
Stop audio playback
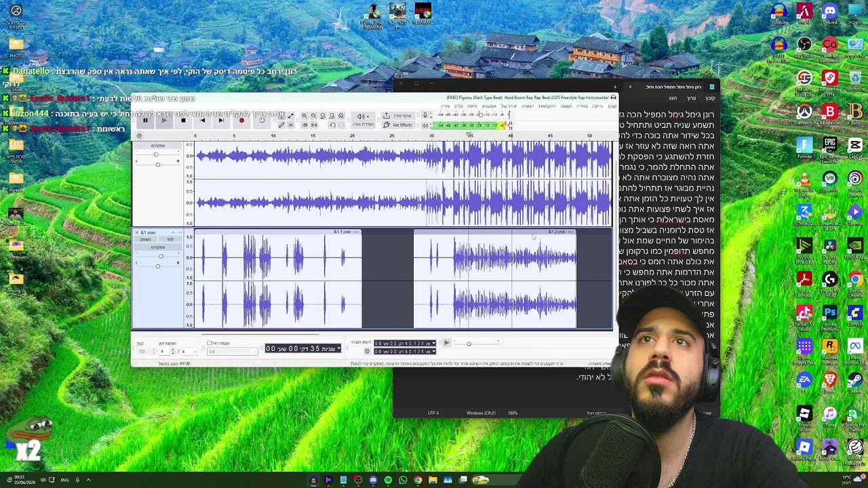(x=183, y=120)
